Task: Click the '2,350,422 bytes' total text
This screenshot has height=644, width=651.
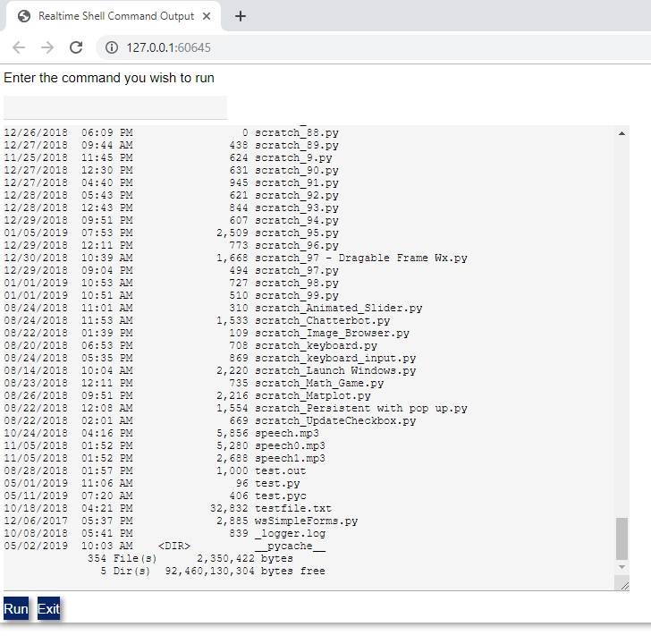Action: click(245, 558)
